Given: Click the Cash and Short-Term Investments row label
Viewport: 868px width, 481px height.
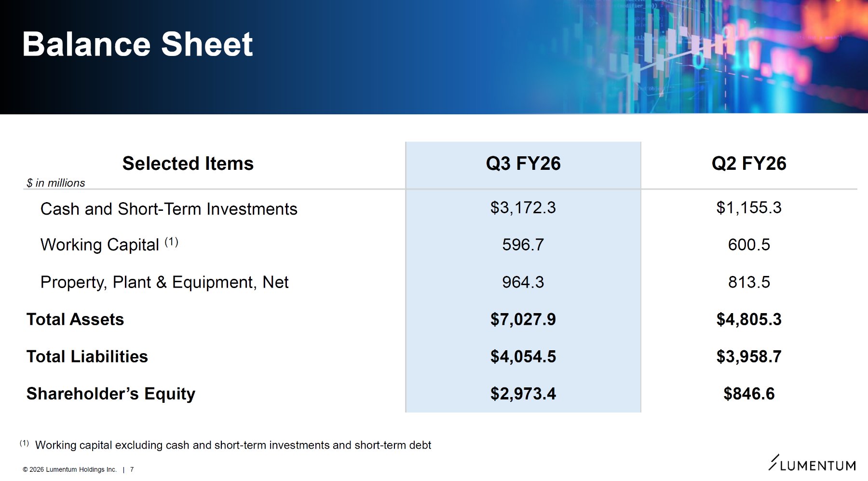Looking at the screenshot, I should click(x=169, y=209).
